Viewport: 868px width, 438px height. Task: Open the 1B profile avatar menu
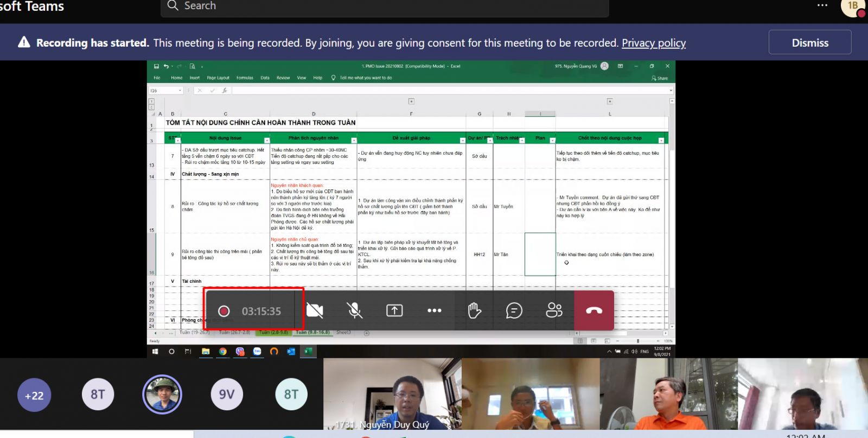[x=853, y=7]
